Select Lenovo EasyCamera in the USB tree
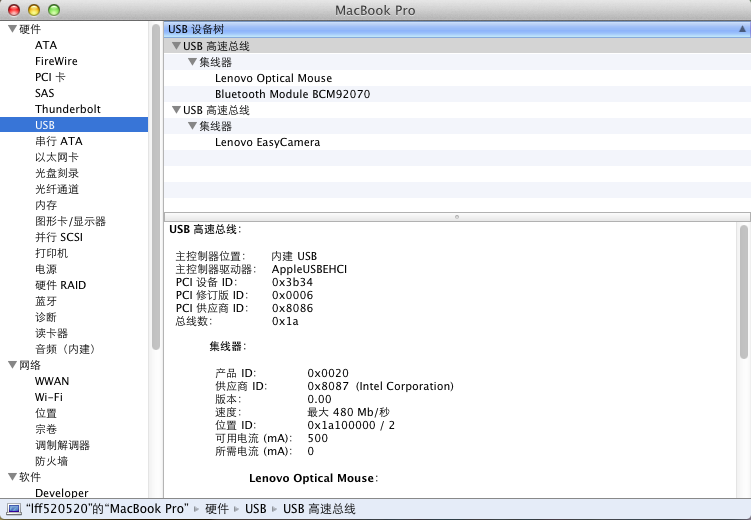Screen dimensions: 751x520 (267, 142)
